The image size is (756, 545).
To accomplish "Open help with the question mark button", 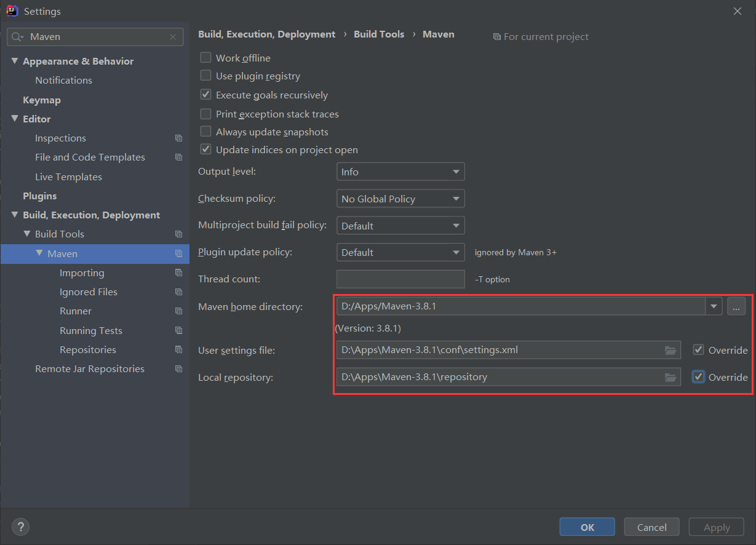I will [x=21, y=527].
